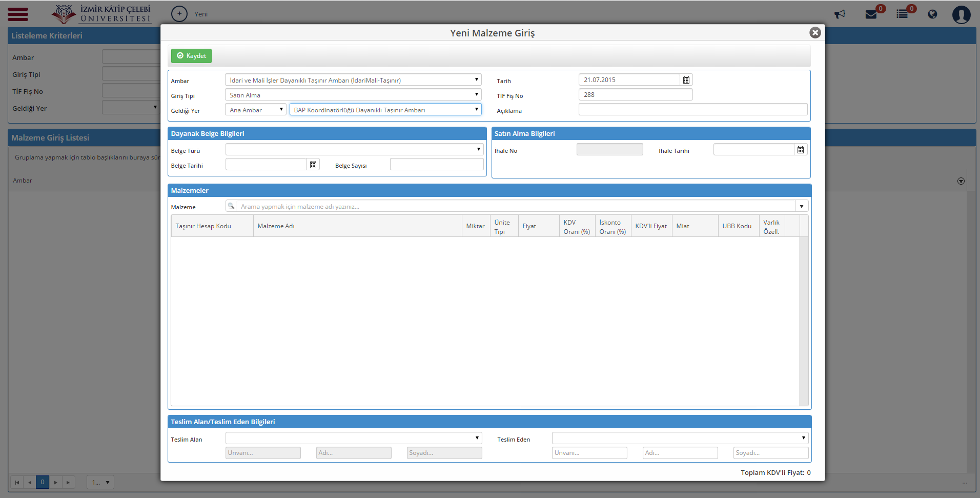Click Teslim Alan Adı field
The image size is (980, 498).
[x=354, y=453]
